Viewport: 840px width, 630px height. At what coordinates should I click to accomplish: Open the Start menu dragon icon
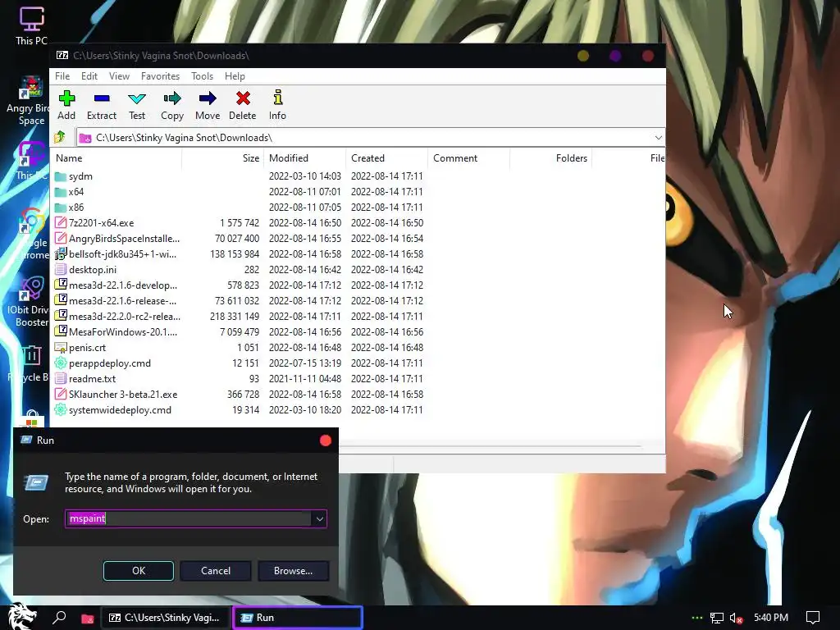tap(22, 616)
